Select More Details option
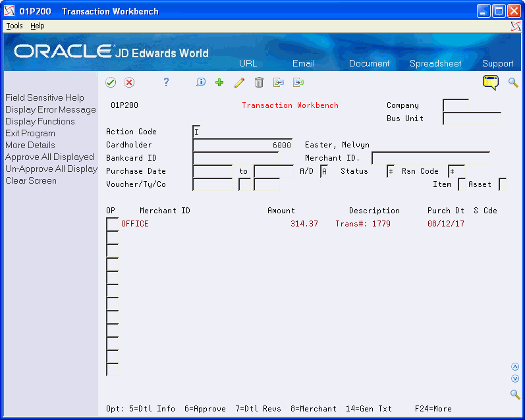The image size is (525, 420). [30, 145]
